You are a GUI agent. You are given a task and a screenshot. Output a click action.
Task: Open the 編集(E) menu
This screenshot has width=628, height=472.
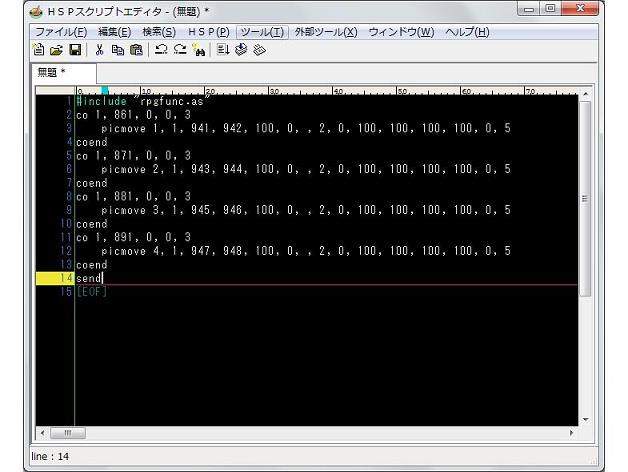[x=115, y=32]
